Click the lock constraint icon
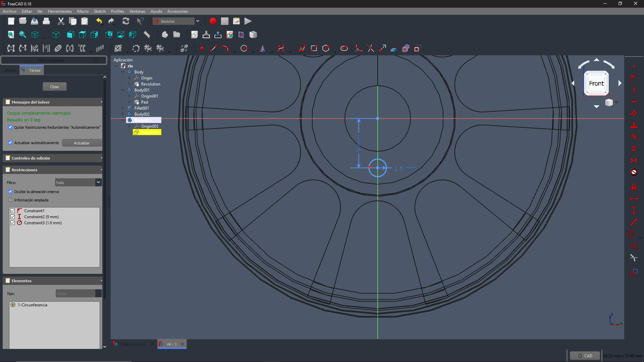This screenshot has height=362, width=644. pyautogui.click(x=634, y=187)
